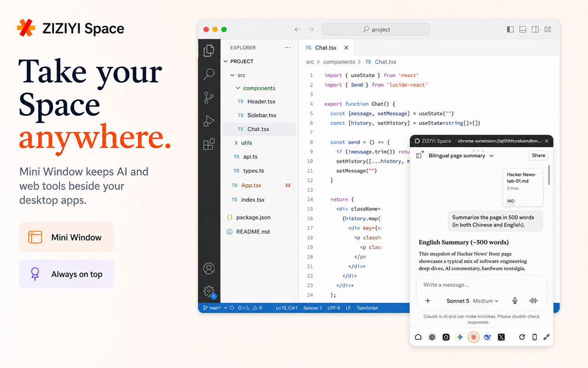588x368 pixels.
Task: Expand the utils folder
Action: click(236, 143)
